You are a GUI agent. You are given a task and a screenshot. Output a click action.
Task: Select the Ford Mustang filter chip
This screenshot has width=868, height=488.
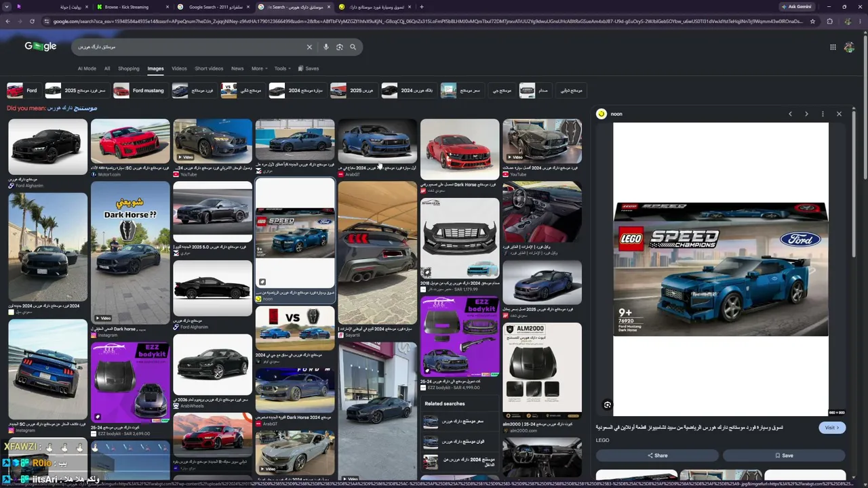(140, 90)
